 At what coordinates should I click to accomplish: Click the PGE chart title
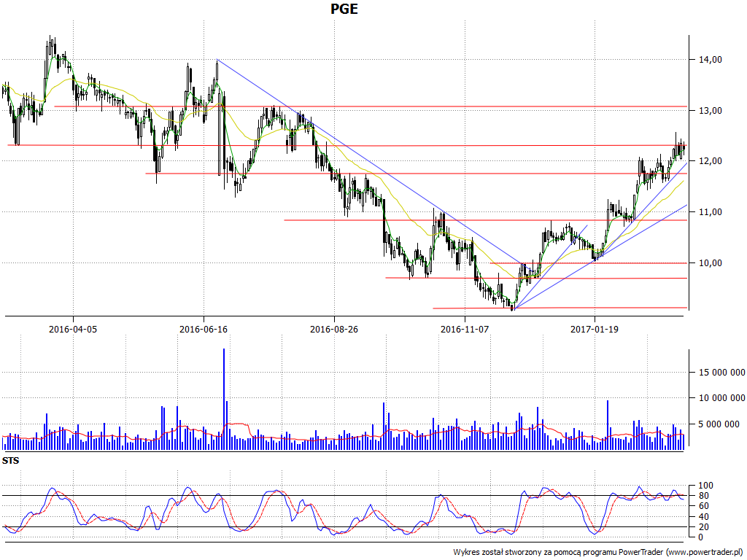(x=344, y=9)
